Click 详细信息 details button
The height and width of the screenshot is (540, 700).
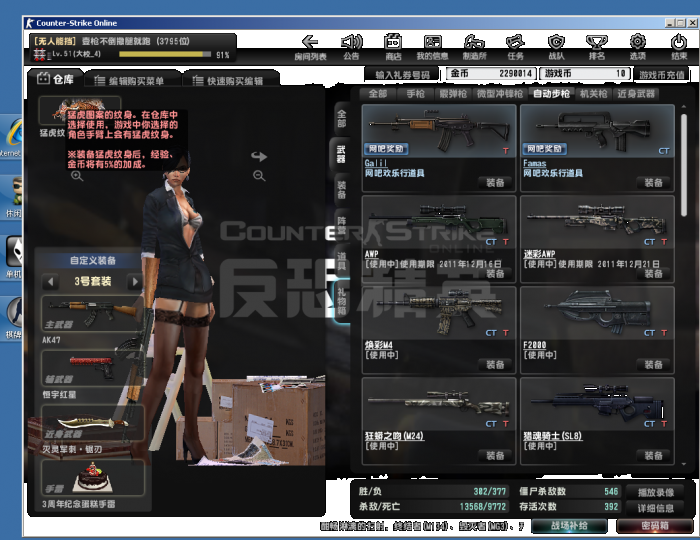[x=655, y=508]
